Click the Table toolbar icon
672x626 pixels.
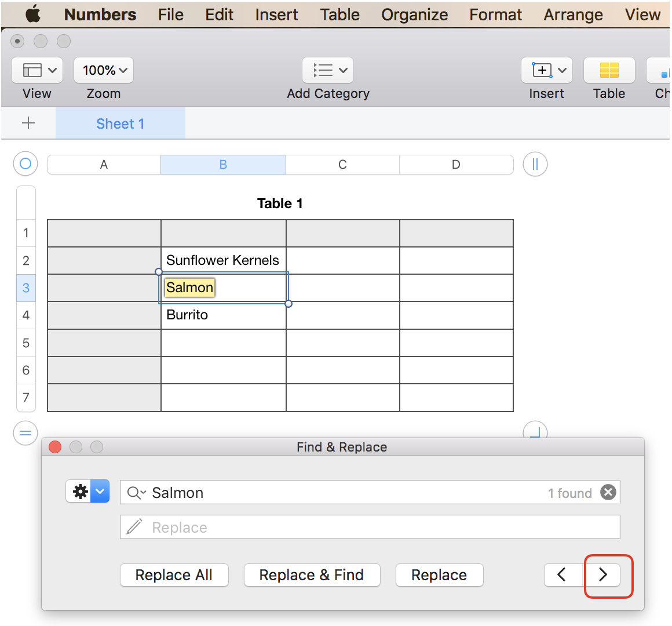(609, 70)
